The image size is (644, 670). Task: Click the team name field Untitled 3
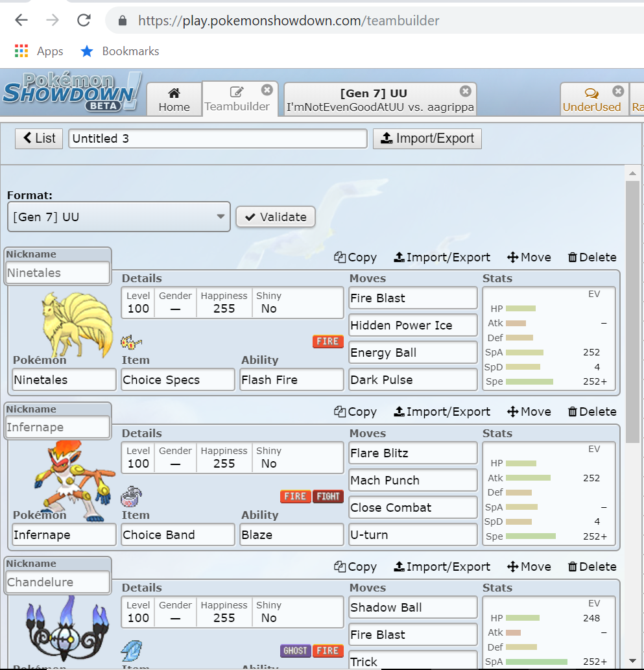(x=217, y=138)
